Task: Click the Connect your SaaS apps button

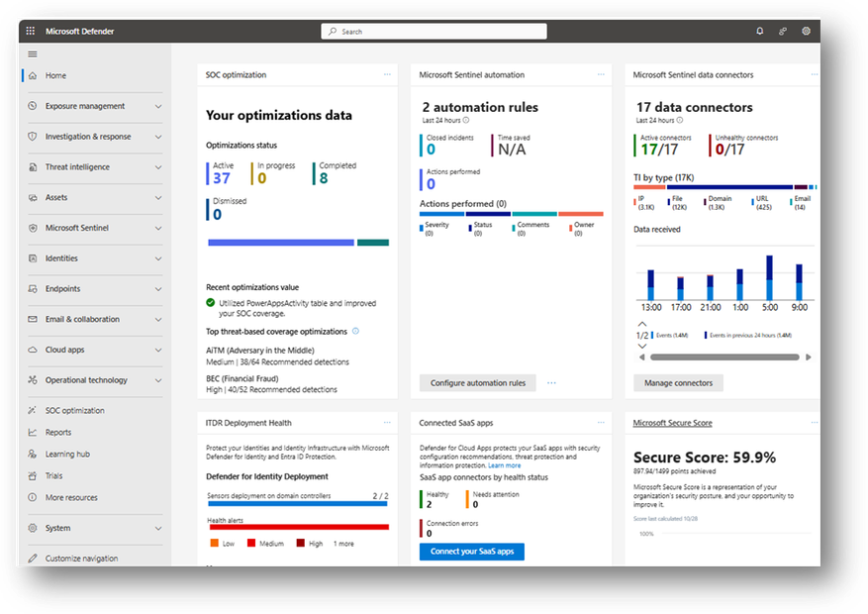Action: (472, 552)
